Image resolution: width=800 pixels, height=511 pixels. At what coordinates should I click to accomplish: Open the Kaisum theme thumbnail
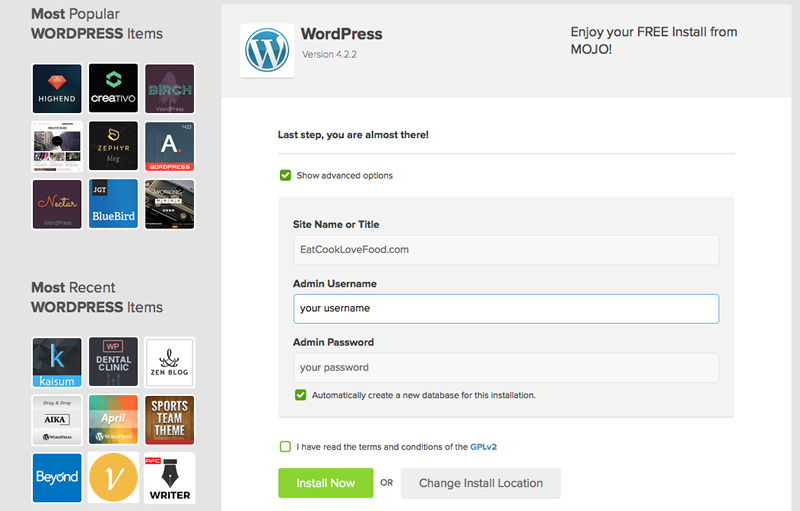click(x=57, y=362)
